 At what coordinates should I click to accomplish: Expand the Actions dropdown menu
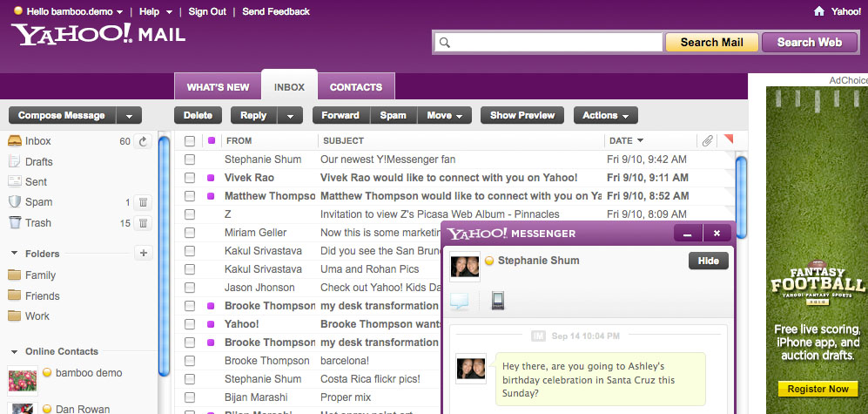pyautogui.click(x=605, y=115)
